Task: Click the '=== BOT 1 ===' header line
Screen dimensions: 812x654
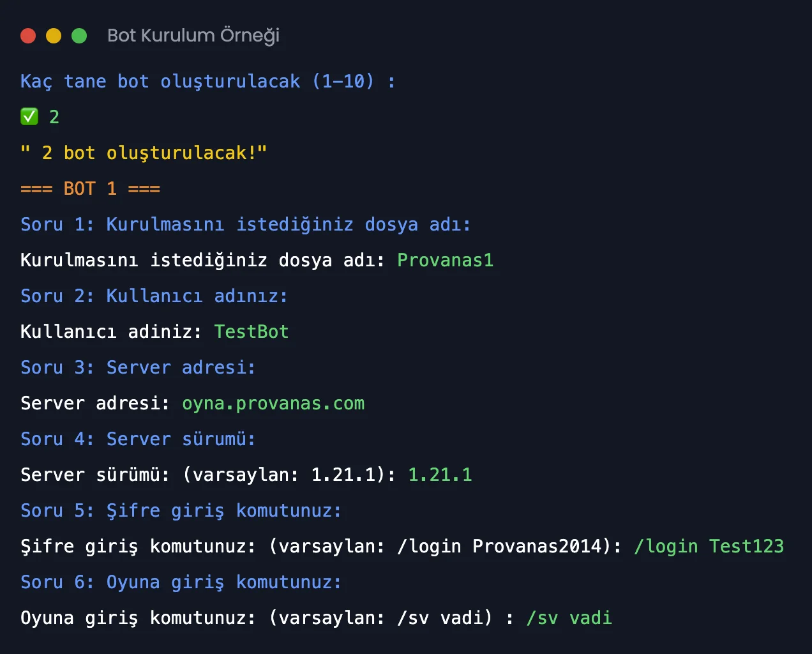Action: pos(90,189)
